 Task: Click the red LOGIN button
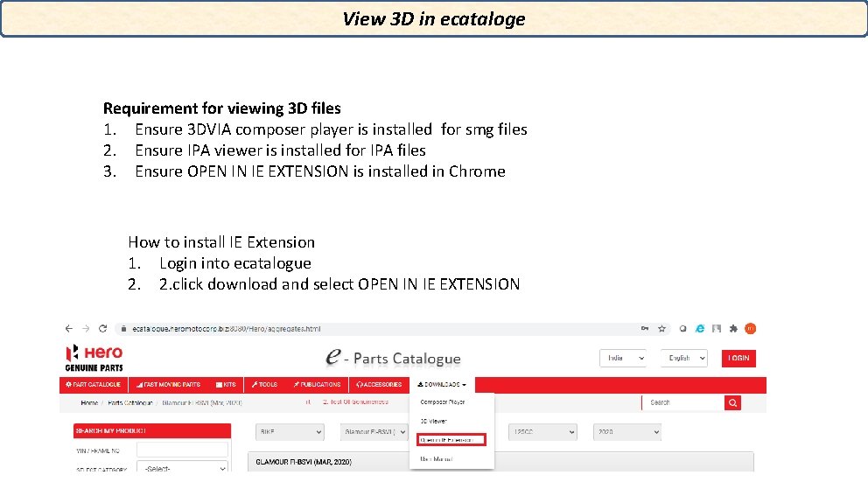738,358
